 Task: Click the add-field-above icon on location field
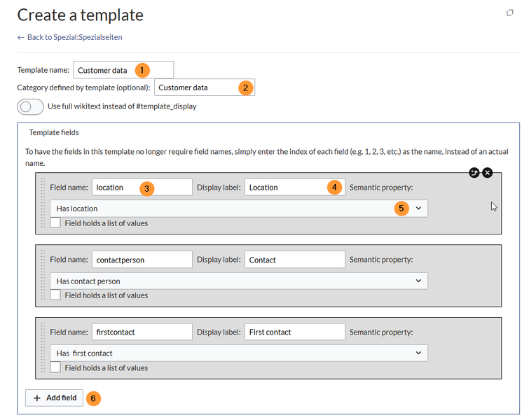click(x=474, y=173)
